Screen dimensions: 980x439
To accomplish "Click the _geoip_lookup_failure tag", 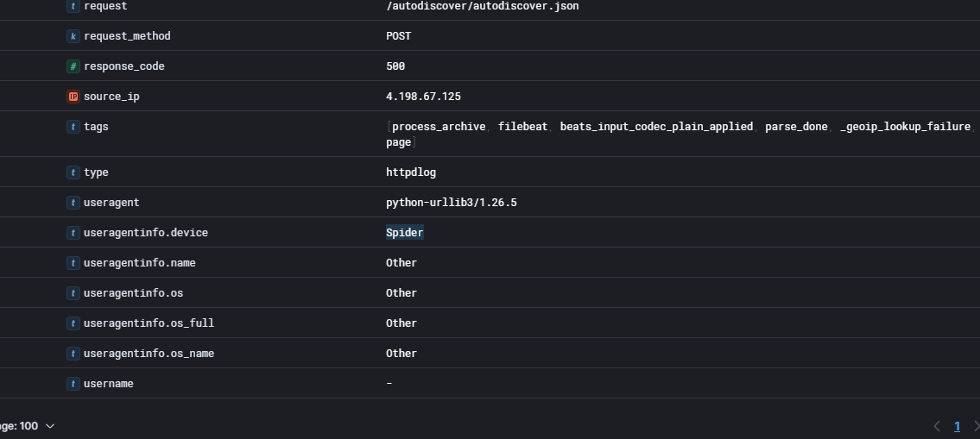I will (x=905, y=127).
